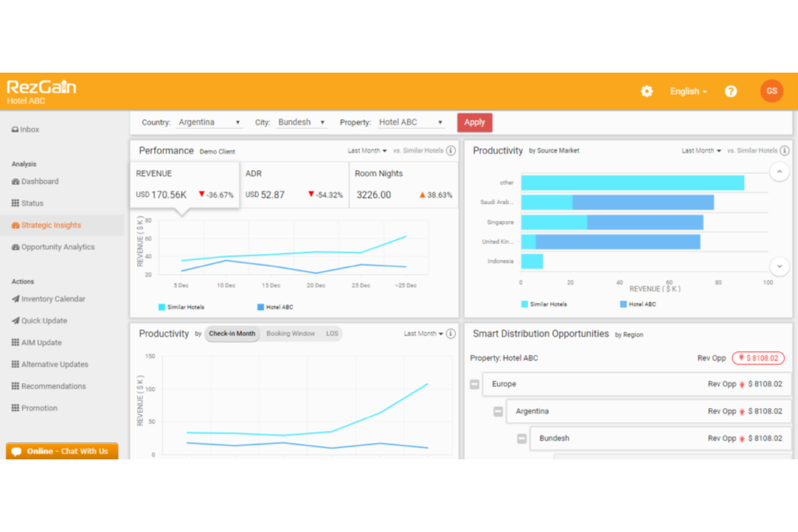
Task: Start a chat via Online Chat With Us
Action: tap(61, 451)
